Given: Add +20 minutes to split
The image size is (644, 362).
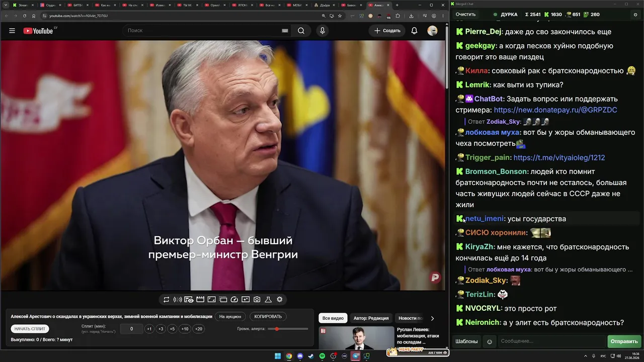Looking at the screenshot, I should coord(198,329).
